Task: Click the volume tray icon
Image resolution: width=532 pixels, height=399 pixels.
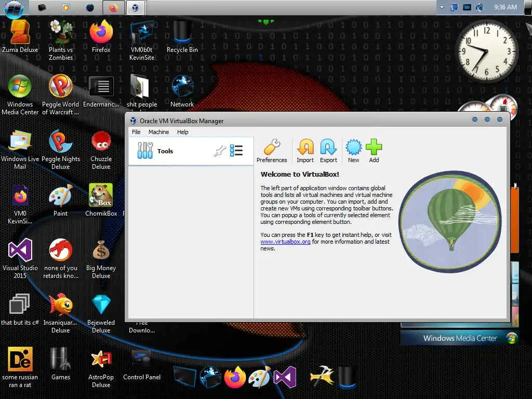Action: click(x=480, y=7)
